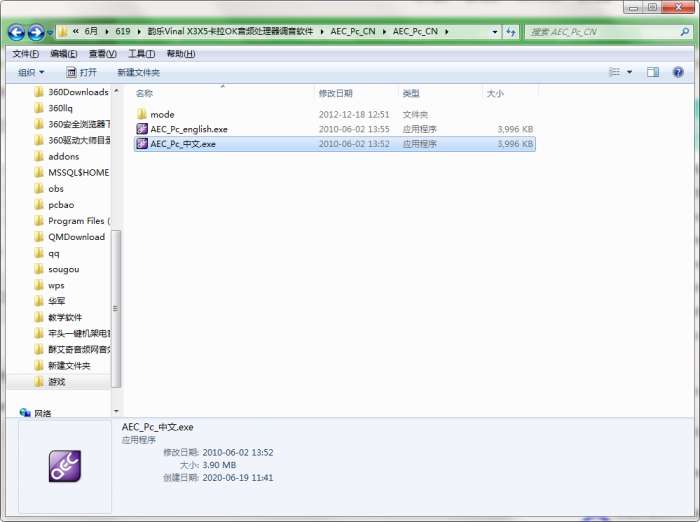Select 360Downloads folder in sidebar
700x522 pixels.
[72, 92]
